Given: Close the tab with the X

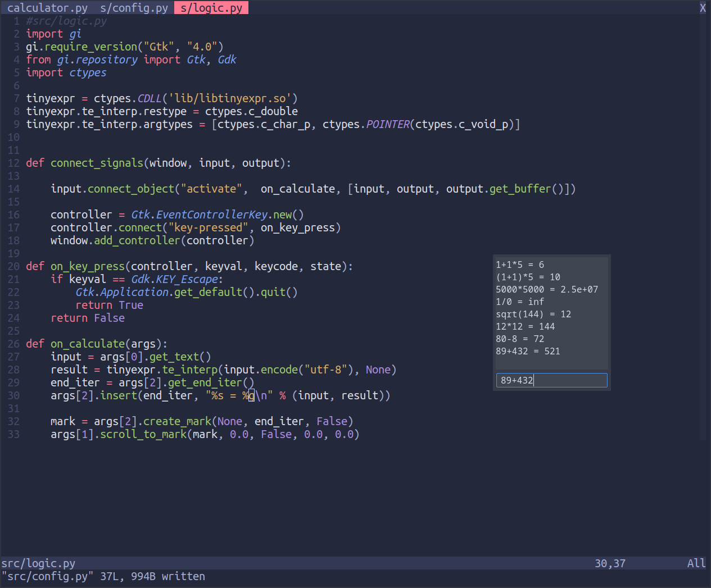Looking at the screenshot, I should pos(703,8).
